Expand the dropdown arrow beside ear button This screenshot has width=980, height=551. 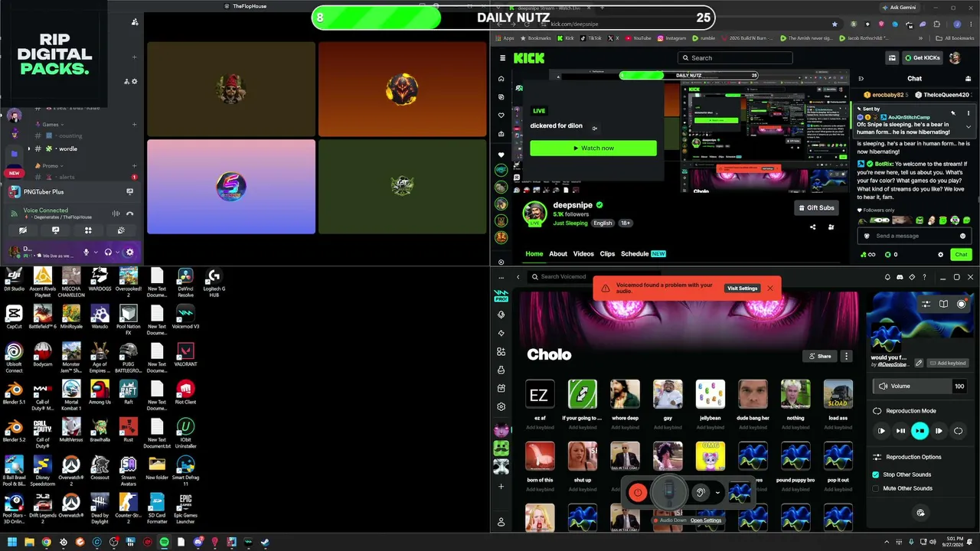pyautogui.click(x=717, y=493)
